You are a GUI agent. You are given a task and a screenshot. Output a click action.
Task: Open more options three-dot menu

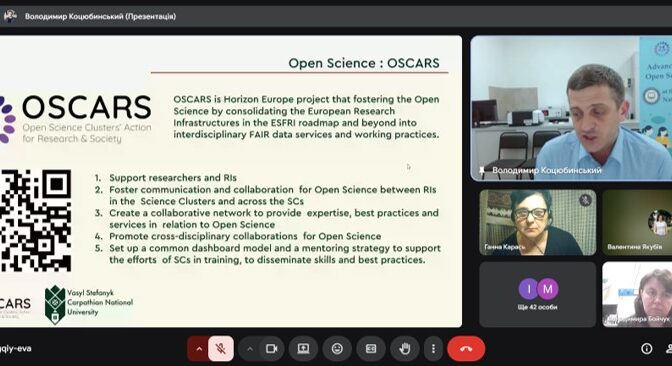click(433, 349)
